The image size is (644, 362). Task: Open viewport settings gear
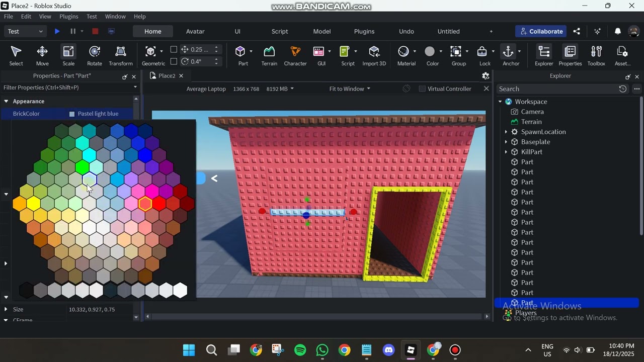coord(486,76)
